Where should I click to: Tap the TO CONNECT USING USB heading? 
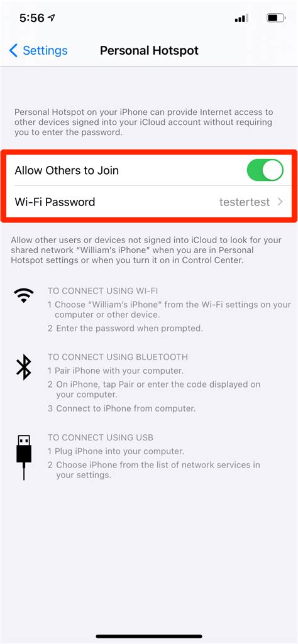101,437
